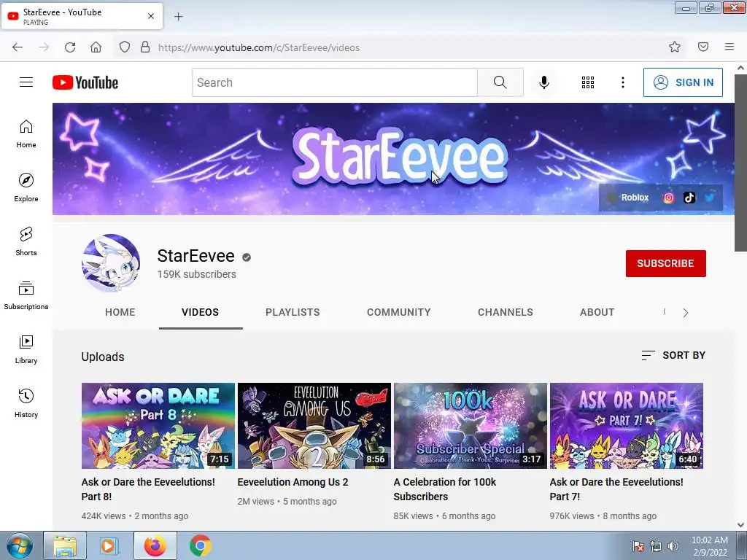Open Ask or Dare Part 8 thumbnail
The height and width of the screenshot is (560, 747).
158,426
